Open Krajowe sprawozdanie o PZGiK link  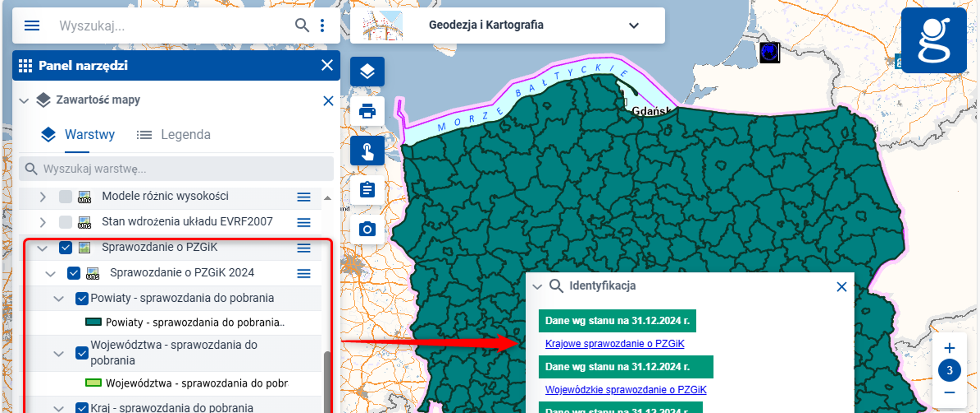[x=615, y=344]
